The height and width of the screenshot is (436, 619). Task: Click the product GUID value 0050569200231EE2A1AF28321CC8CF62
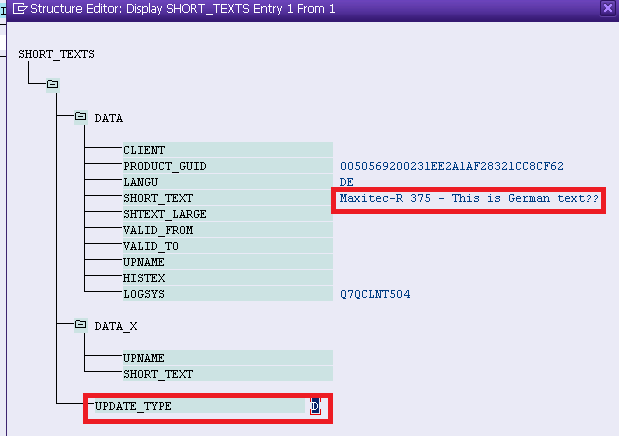coord(452,166)
